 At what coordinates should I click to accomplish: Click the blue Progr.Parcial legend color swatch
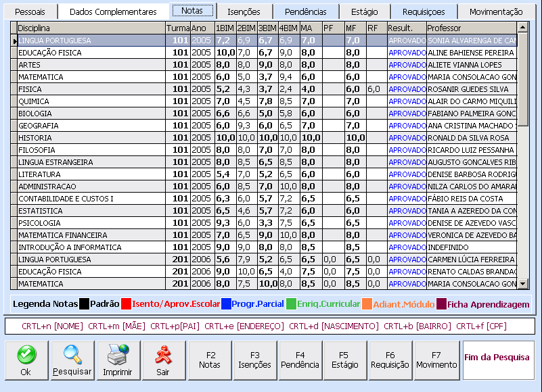tap(227, 304)
